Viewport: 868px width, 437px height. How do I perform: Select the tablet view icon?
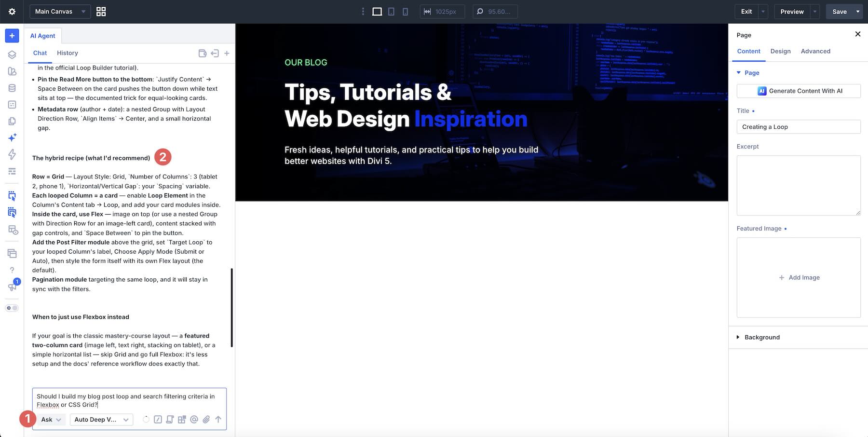coord(391,12)
